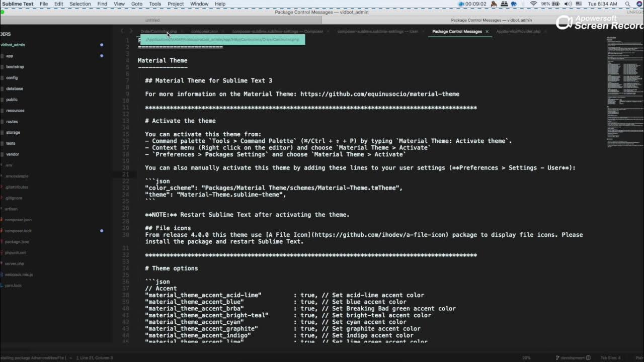Open phpunit.xml in the sidebar
The height and width of the screenshot is (362, 644).
click(16, 253)
